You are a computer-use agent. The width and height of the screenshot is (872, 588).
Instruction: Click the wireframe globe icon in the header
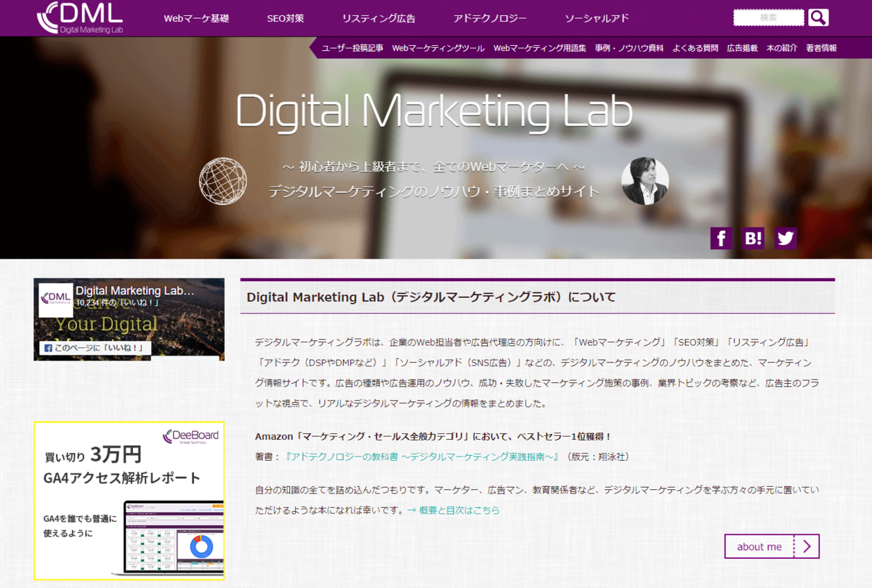coord(222,180)
